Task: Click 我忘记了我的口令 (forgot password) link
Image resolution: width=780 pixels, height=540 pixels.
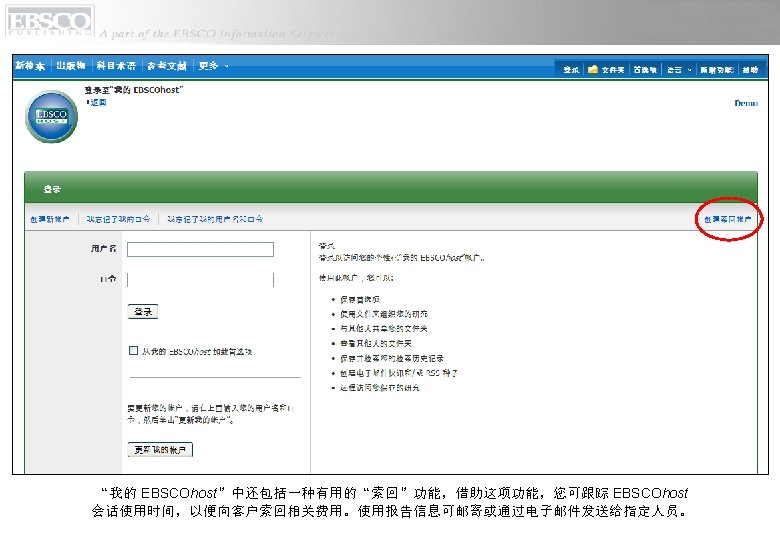Action: point(118,219)
